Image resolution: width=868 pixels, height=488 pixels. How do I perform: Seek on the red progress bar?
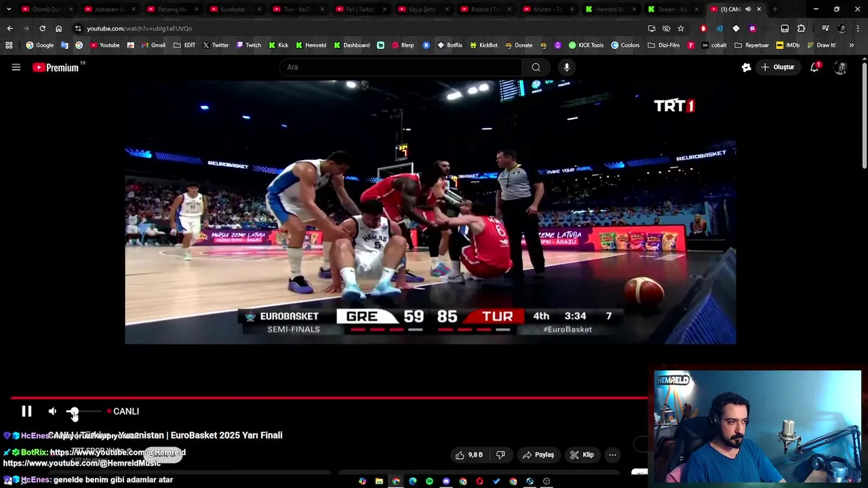pos(329,398)
